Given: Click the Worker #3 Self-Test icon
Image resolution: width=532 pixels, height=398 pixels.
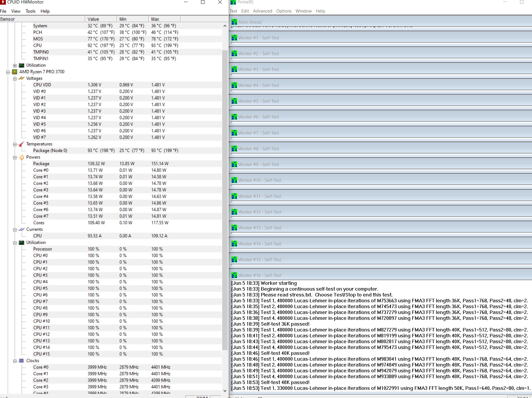Looking at the screenshot, I should coord(234,69).
